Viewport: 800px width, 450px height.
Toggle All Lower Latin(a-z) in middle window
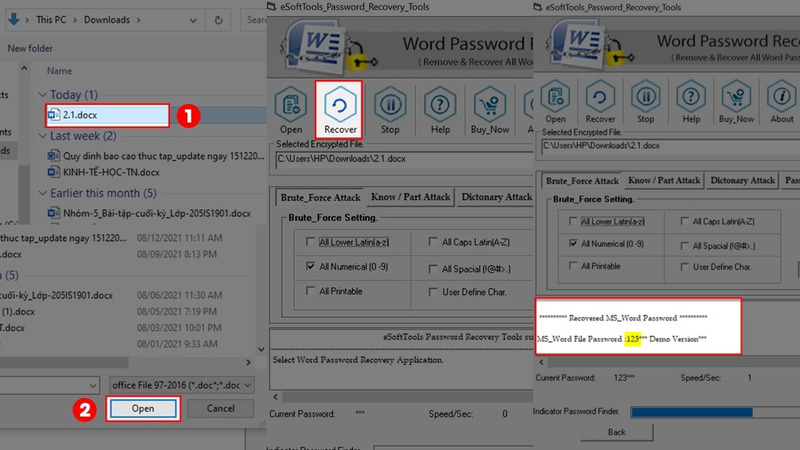coord(310,241)
